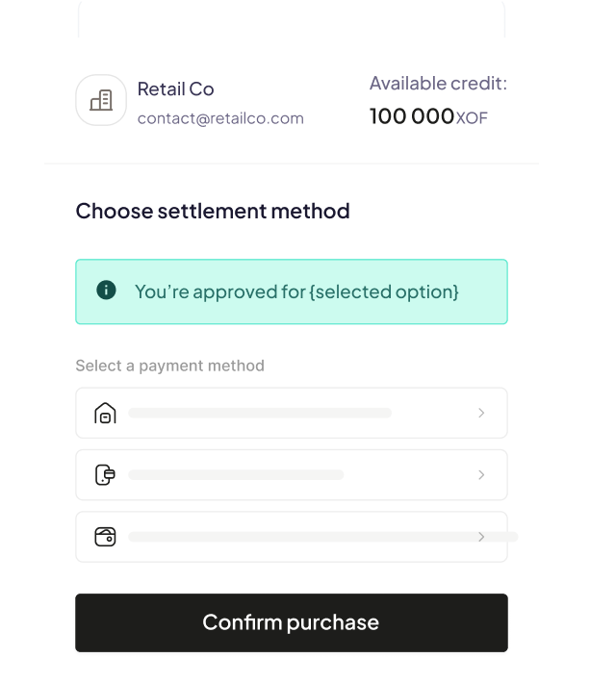
Task: Expand the first payment method chevron
Action: click(x=481, y=414)
